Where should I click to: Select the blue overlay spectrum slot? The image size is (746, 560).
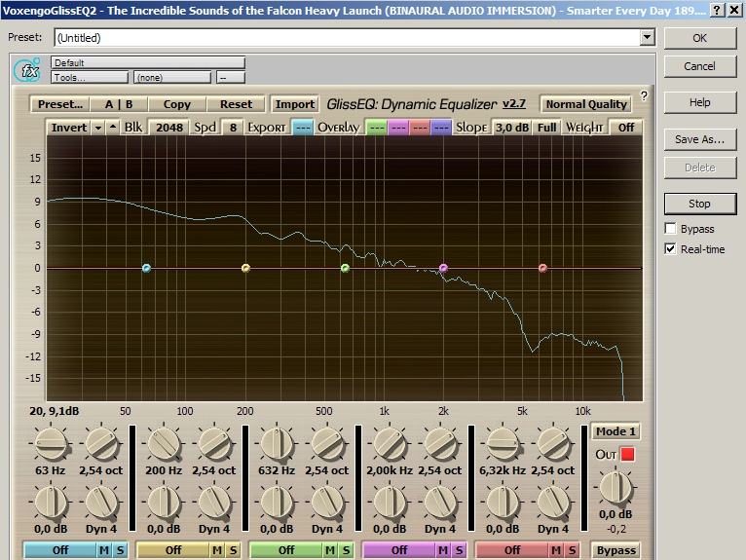pyautogui.click(x=441, y=128)
